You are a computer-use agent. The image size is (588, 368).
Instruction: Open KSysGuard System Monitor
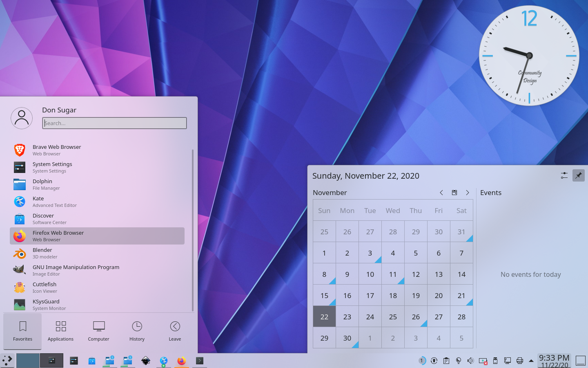[97, 305]
